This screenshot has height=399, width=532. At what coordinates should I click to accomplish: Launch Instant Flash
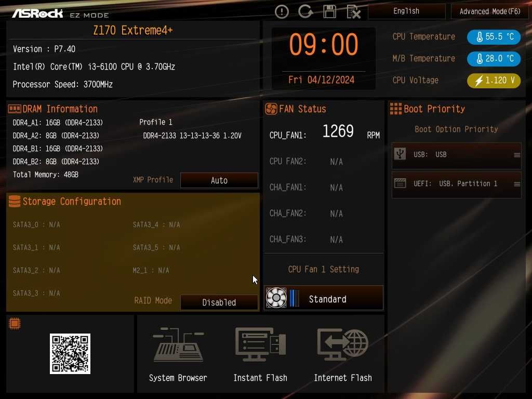click(261, 354)
